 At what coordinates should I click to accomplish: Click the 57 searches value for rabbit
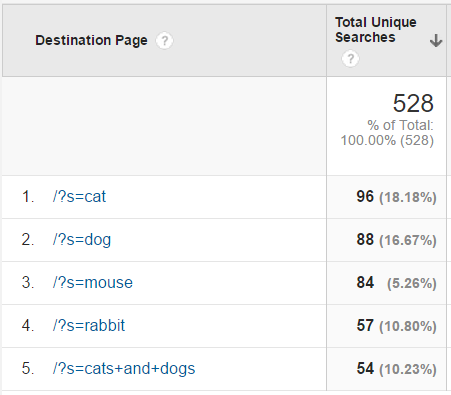coord(365,325)
